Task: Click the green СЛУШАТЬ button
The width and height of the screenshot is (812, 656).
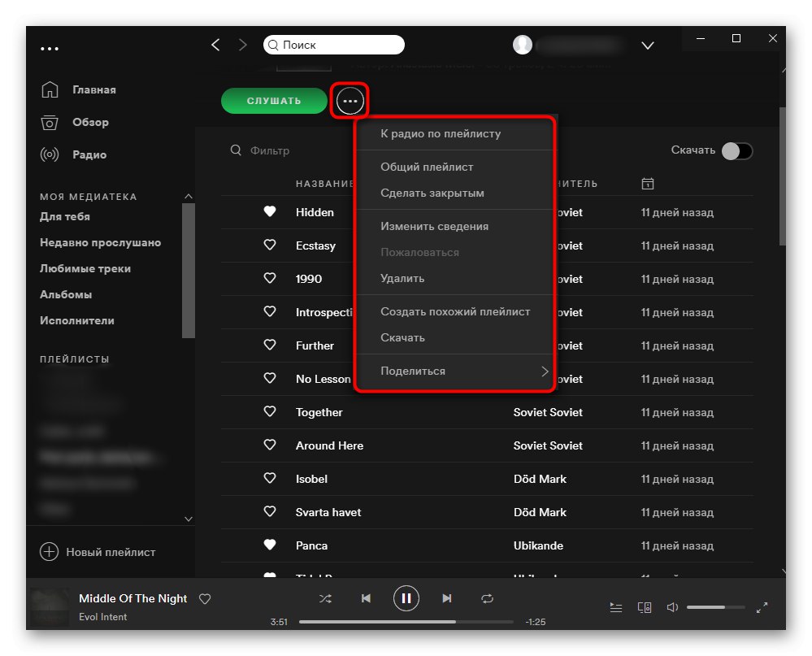Action: point(274,101)
